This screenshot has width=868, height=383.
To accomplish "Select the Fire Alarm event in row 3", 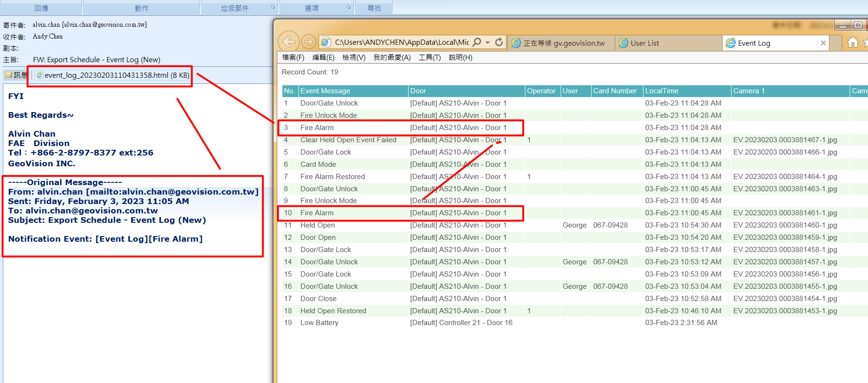I will tap(317, 128).
